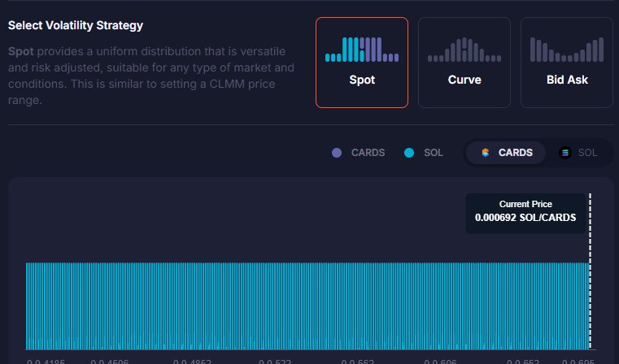Screen dimensions: 619x364
Task: Click the Curve distribution bar icon
Action: point(464,50)
